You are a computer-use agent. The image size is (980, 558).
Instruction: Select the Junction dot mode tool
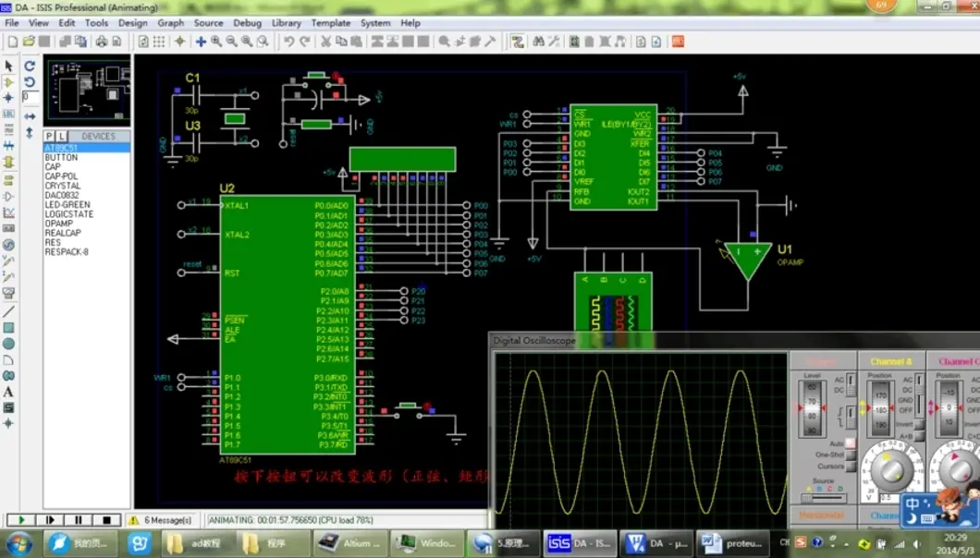point(8,98)
